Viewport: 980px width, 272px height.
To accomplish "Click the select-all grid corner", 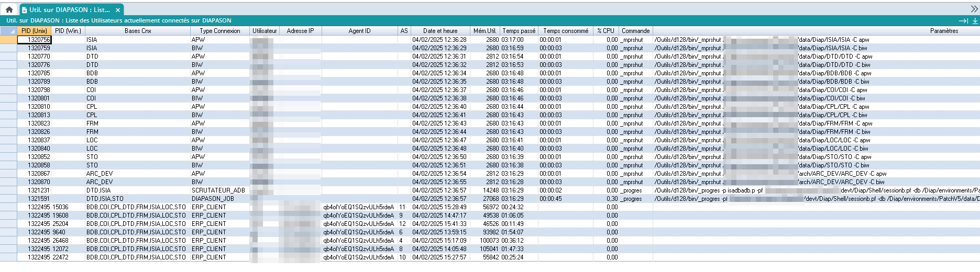I will pos(8,31).
